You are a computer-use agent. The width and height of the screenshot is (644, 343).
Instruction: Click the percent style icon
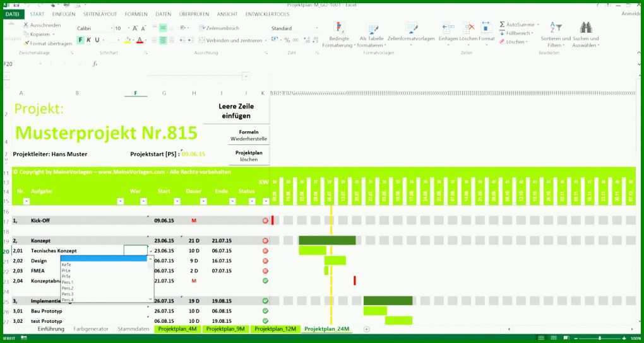[x=287, y=40]
